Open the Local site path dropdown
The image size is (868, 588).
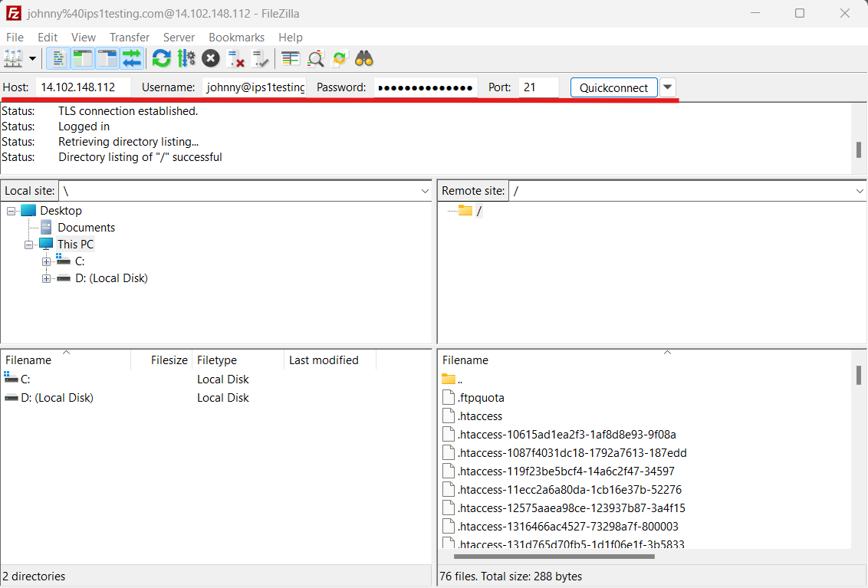(425, 191)
